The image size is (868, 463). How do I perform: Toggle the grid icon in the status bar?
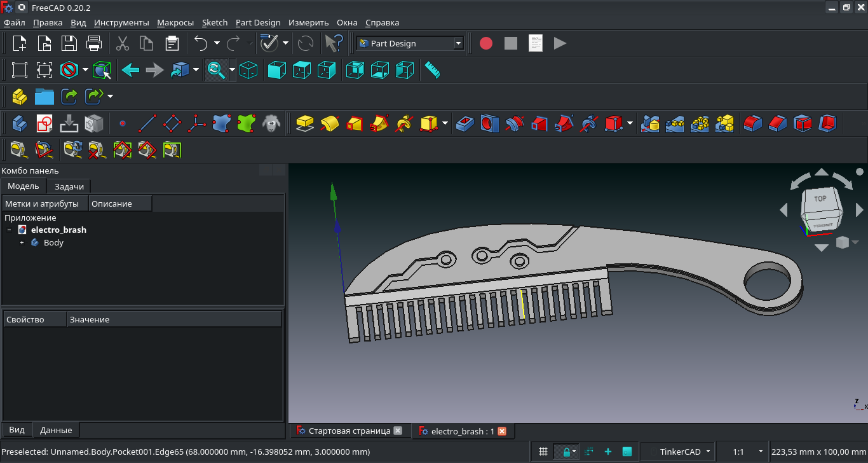[x=543, y=452]
